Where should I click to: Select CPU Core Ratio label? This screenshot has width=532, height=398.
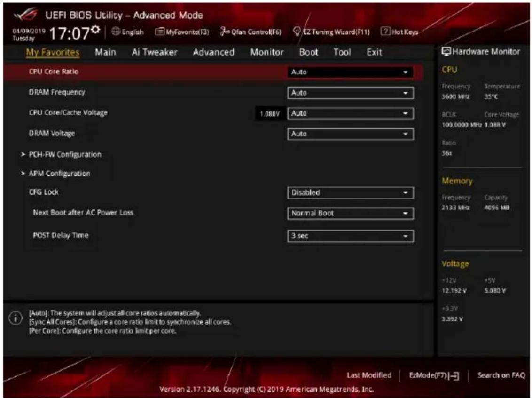(54, 72)
